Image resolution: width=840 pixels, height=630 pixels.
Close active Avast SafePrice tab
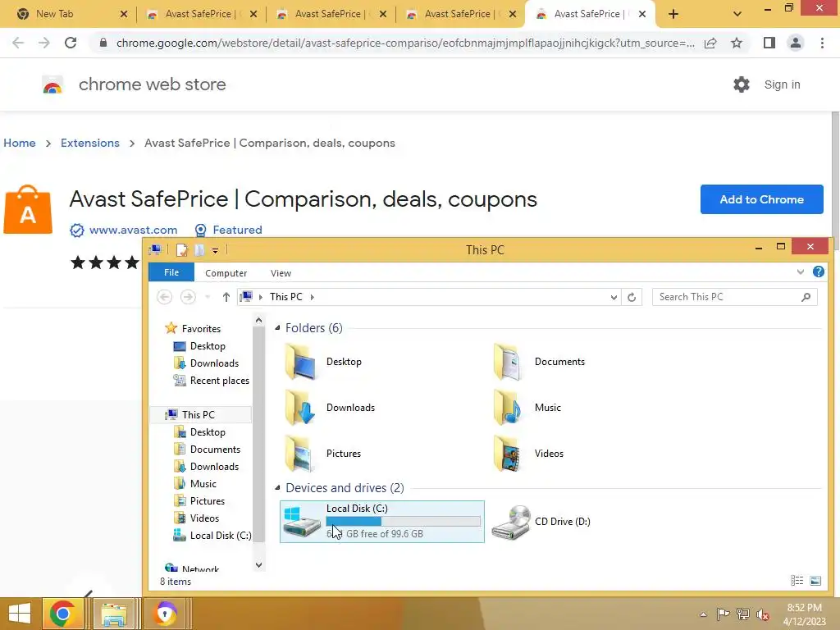(x=641, y=14)
